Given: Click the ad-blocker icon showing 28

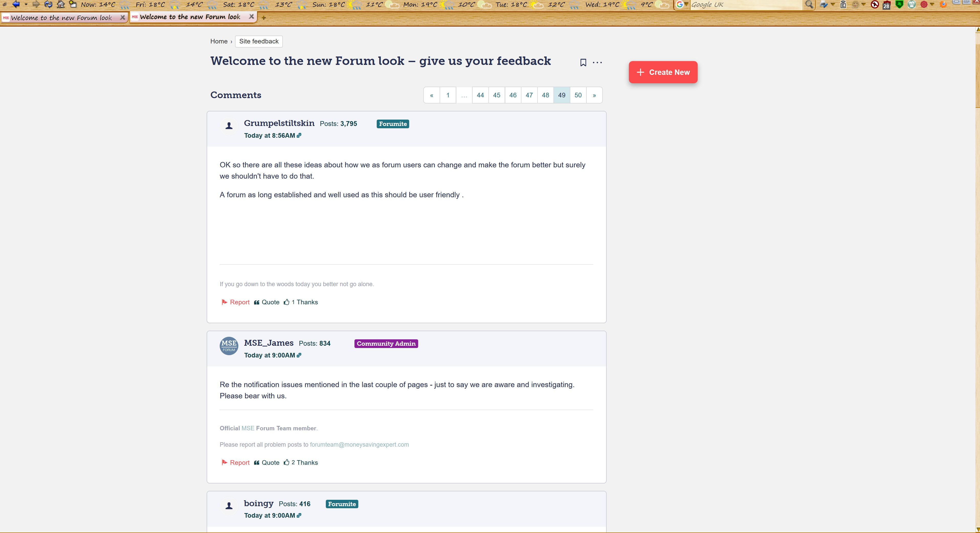Looking at the screenshot, I should [x=887, y=5].
